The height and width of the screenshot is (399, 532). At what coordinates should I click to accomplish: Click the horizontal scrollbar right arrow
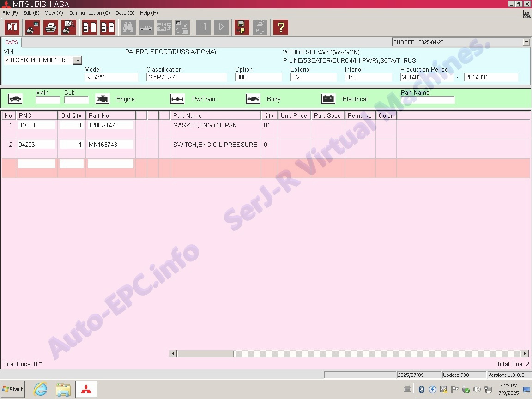[525, 354]
